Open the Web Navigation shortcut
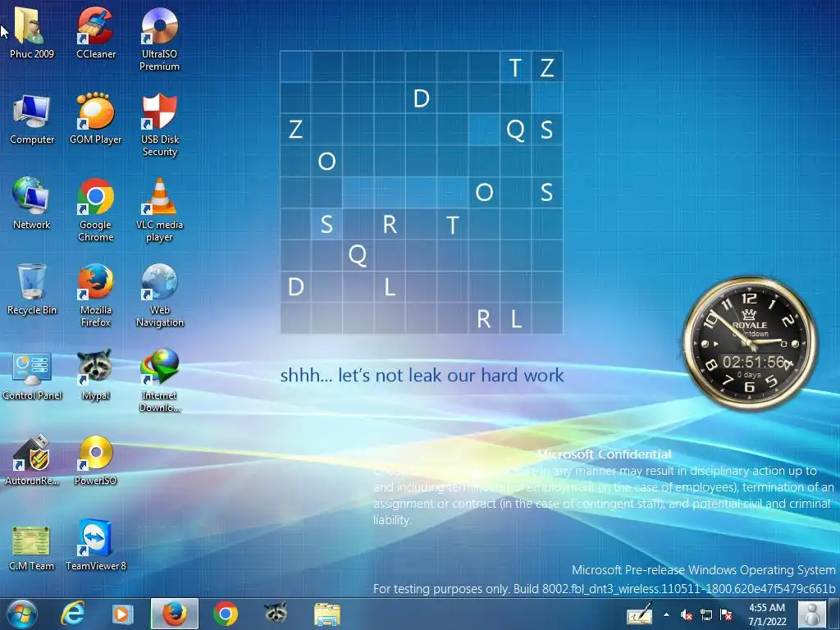The width and height of the screenshot is (840, 630). coord(160,295)
